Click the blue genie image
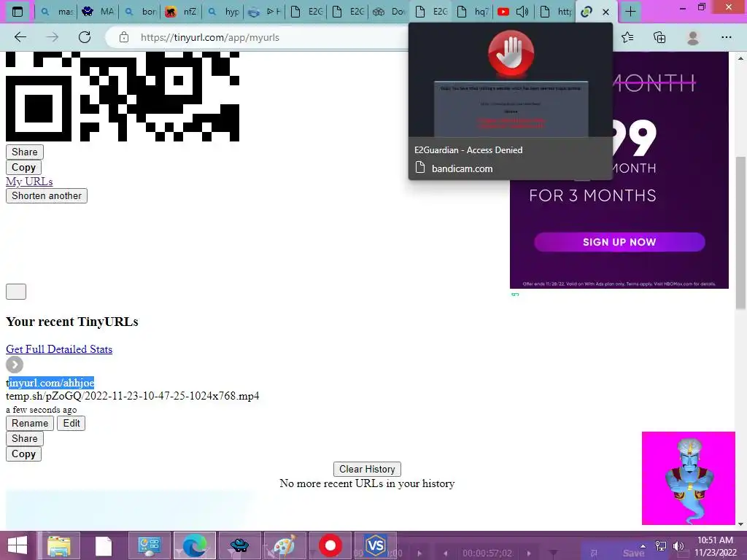 pos(689,478)
